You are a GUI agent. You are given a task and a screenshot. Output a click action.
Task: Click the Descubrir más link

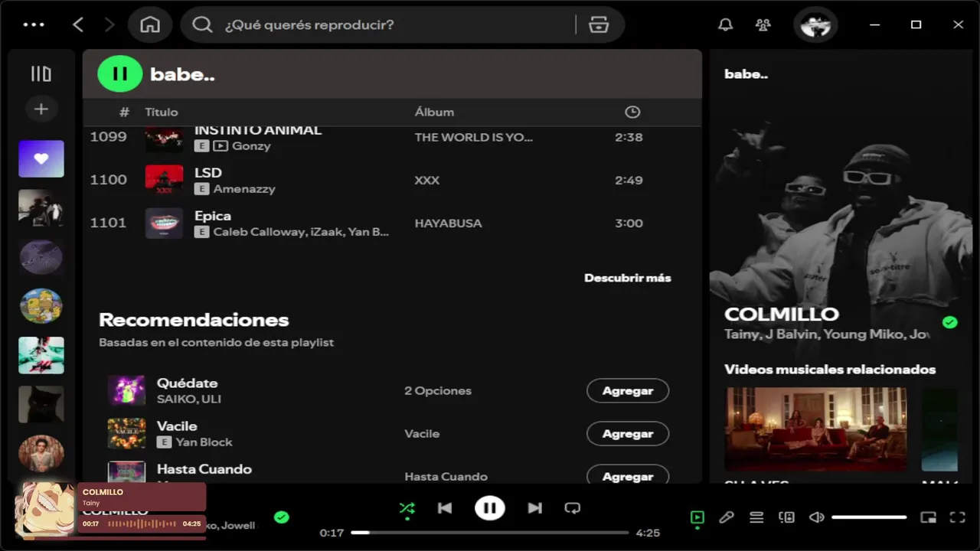pyautogui.click(x=628, y=278)
